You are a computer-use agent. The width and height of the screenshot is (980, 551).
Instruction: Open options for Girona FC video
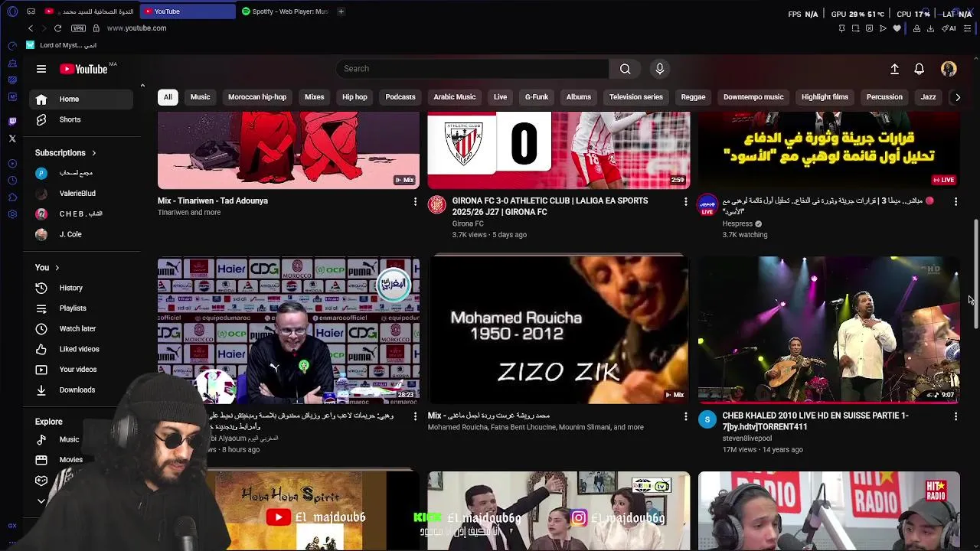click(686, 201)
